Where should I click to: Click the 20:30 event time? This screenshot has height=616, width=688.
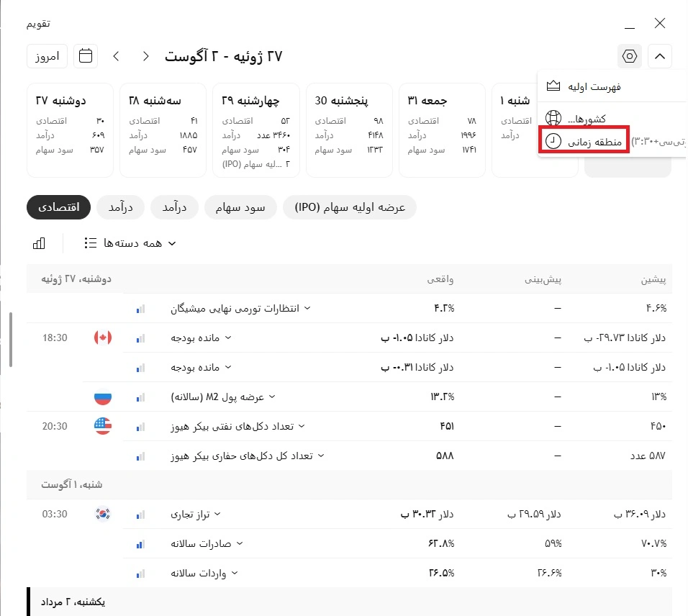click(x=55, y=426)
